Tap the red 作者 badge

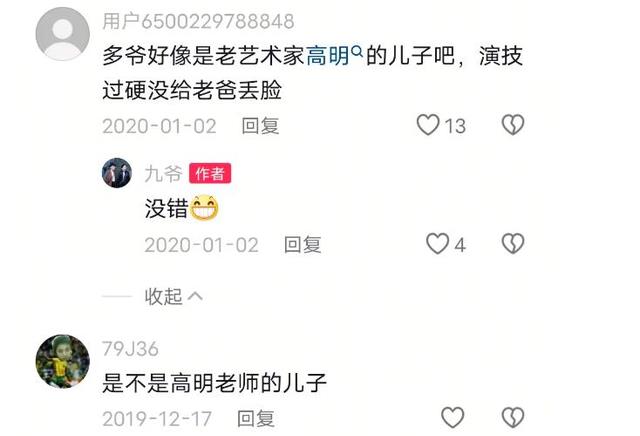210,173
